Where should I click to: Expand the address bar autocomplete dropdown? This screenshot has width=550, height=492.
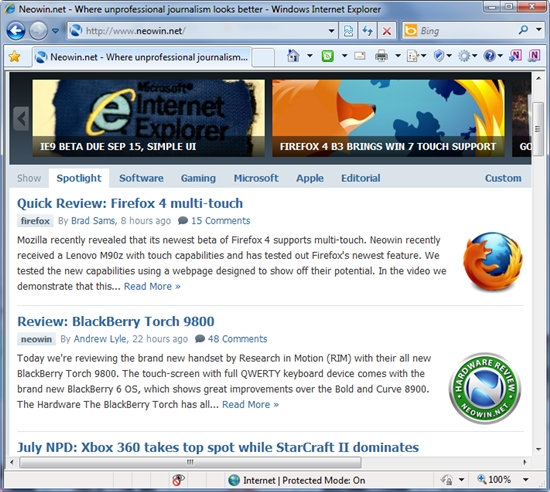[x=331, y=31]
